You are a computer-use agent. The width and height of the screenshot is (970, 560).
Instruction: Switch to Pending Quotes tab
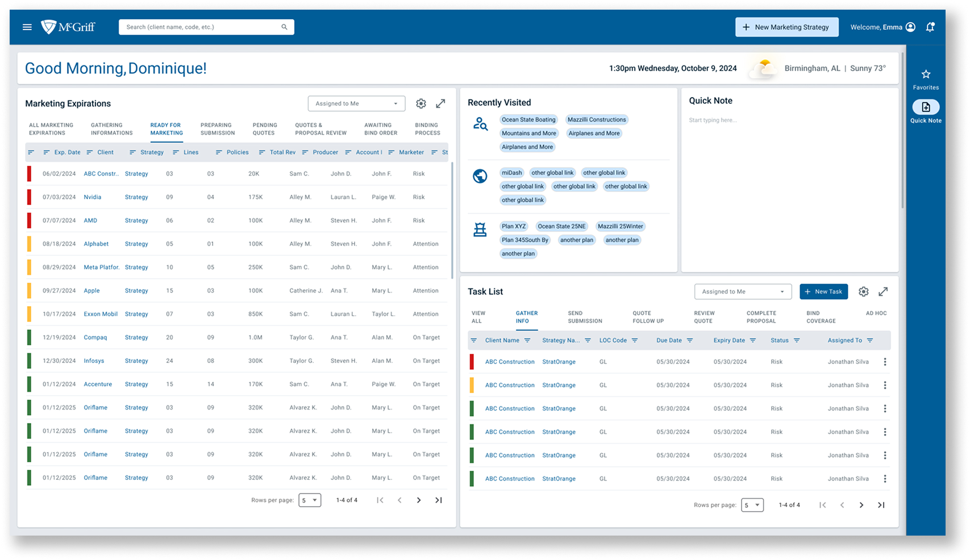click(265, 129)
